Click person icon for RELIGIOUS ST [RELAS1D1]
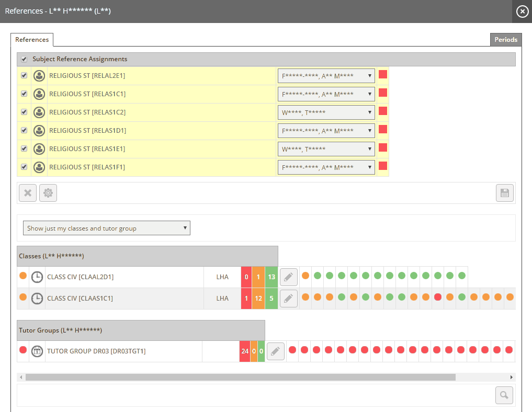 tap(39, 131)
